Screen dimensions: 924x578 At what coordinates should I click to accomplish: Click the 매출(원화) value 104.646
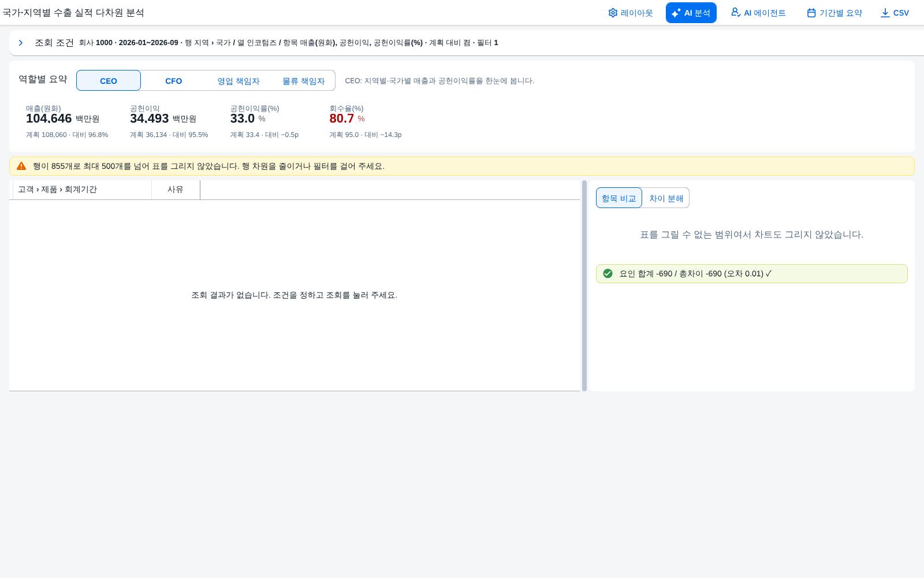49,118
